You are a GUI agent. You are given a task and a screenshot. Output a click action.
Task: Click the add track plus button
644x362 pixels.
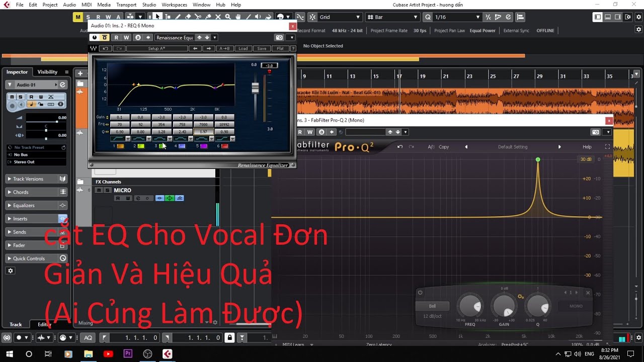(80, 73)
